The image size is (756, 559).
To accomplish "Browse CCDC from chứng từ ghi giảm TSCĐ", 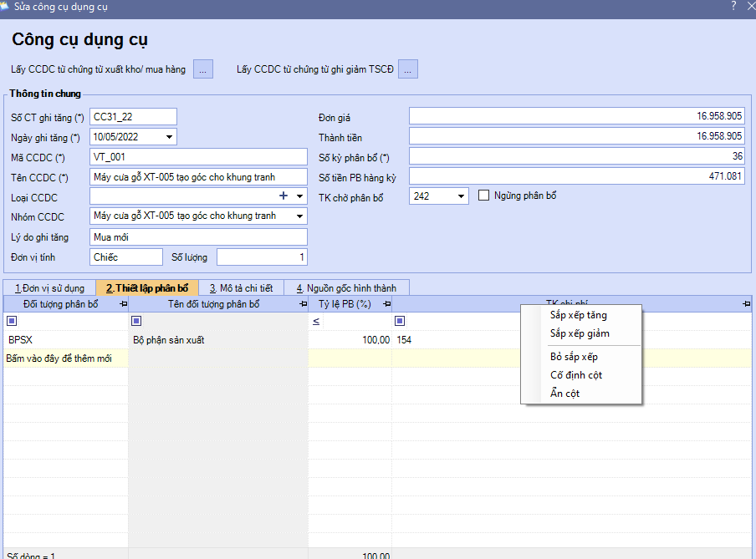I will coord(408,69).
